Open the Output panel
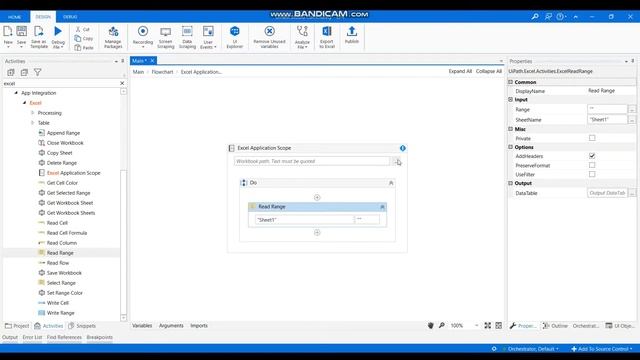This screenshot has width=640, height=360. tap(10, 337)
